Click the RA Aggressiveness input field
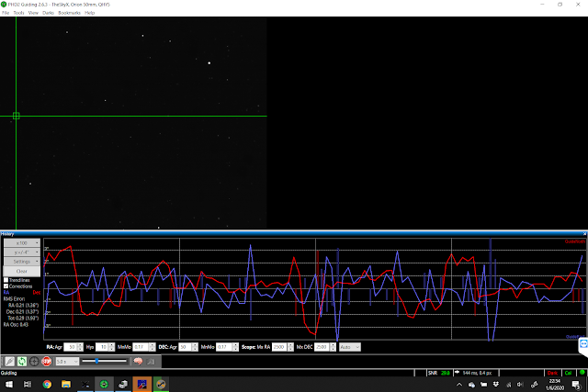588x392 pixels. [x=71, y=347]
